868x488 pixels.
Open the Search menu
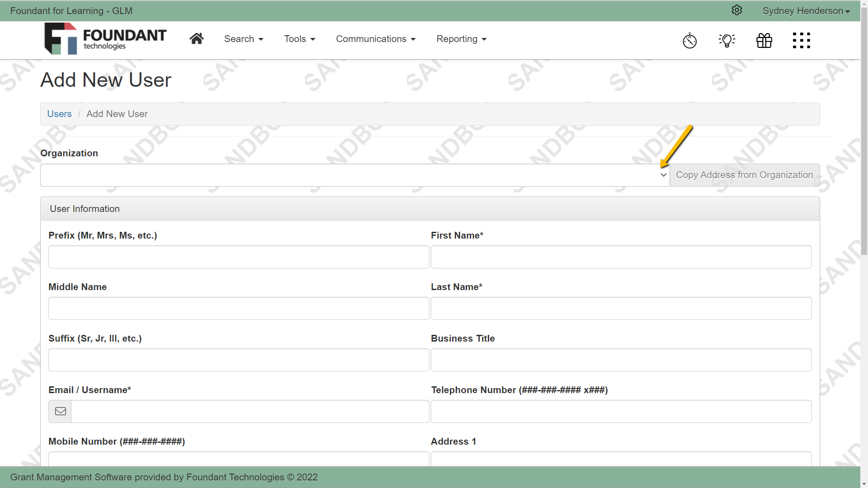(243, 39)
